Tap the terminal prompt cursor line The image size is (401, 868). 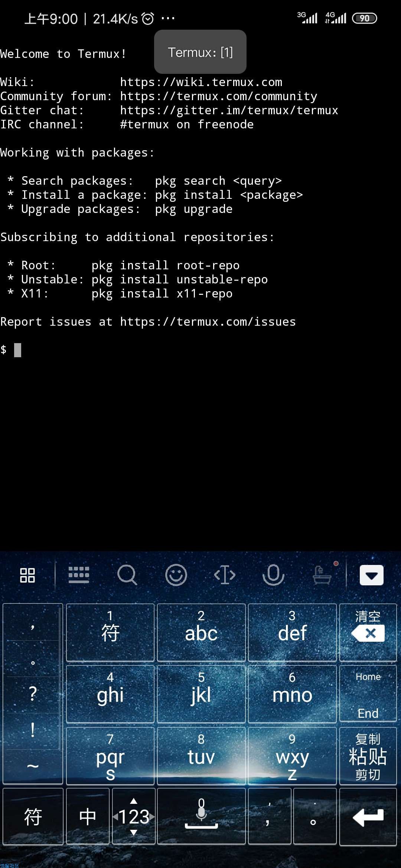click(200, 350)
